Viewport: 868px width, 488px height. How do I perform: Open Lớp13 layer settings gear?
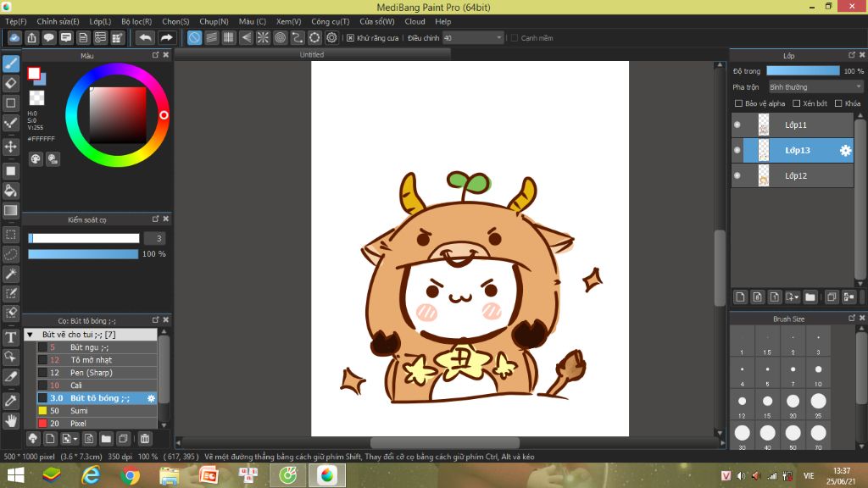[845, 151]
